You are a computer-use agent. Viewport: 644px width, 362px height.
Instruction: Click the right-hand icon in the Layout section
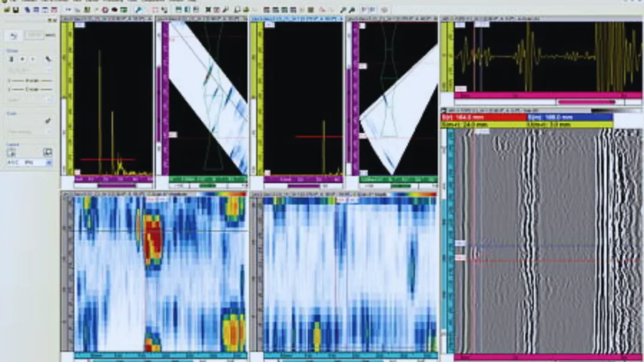point(48,152)
